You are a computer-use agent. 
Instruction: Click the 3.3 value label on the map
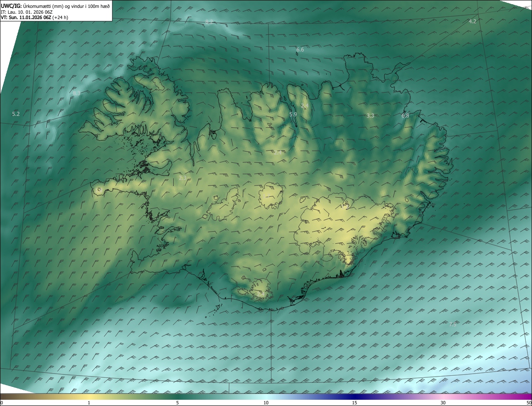click(370, 115)
